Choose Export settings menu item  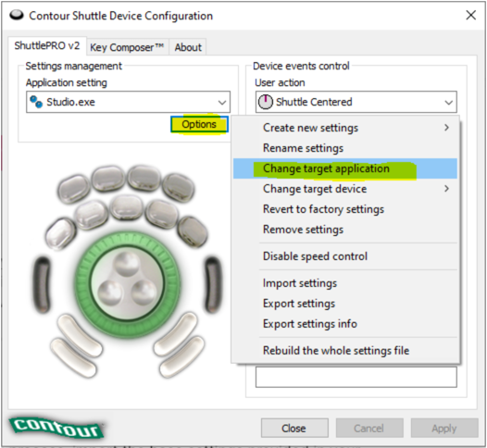click(345, 304)
